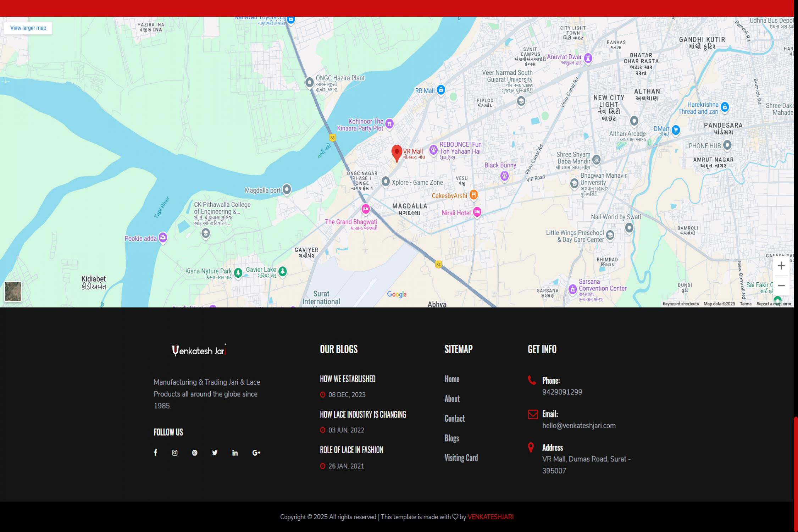Click the View larger map link
The height and width of the screenshot is (532, 798).
point(28,28)
